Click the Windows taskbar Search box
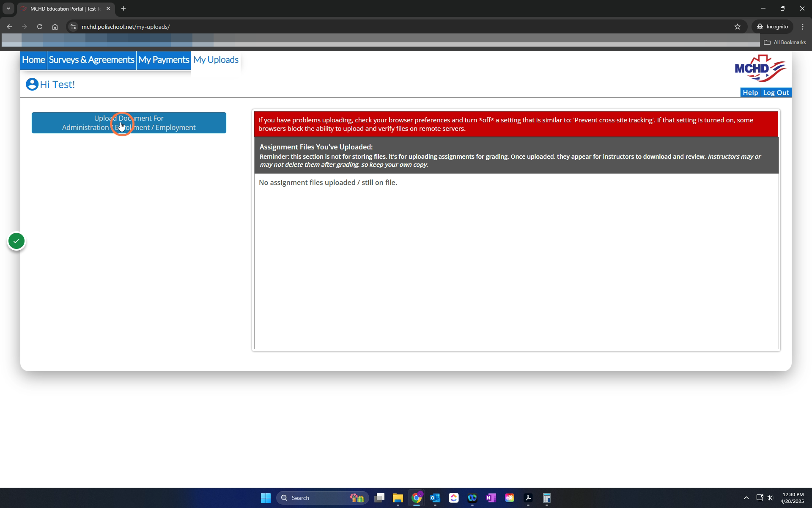The image size is (812, 508). 323,498
